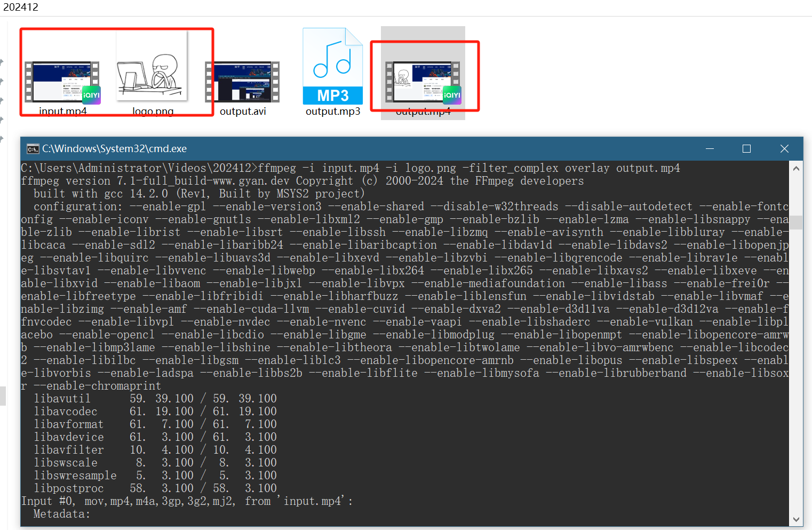Maximize the cmd.exe console window

tap(746, 149)
